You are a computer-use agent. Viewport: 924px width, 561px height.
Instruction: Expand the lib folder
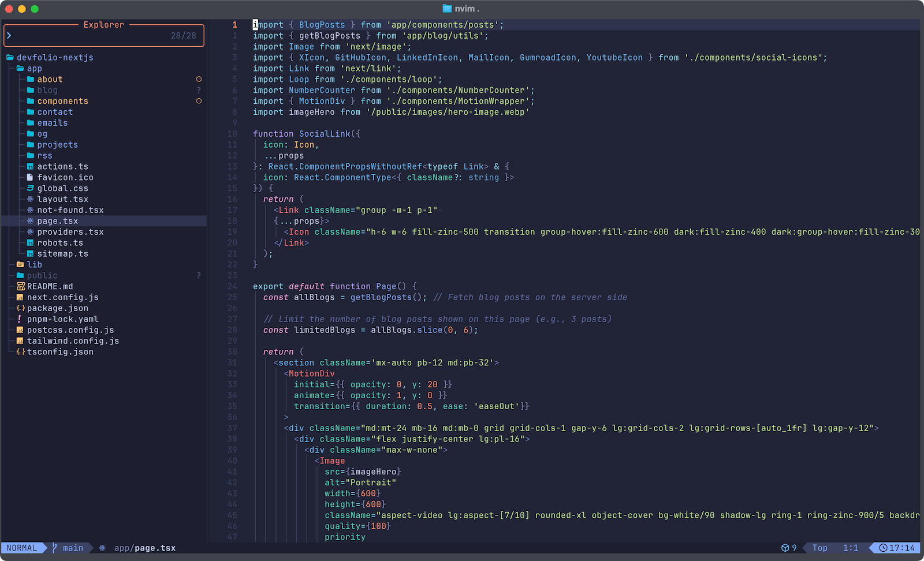click(35, 265)
